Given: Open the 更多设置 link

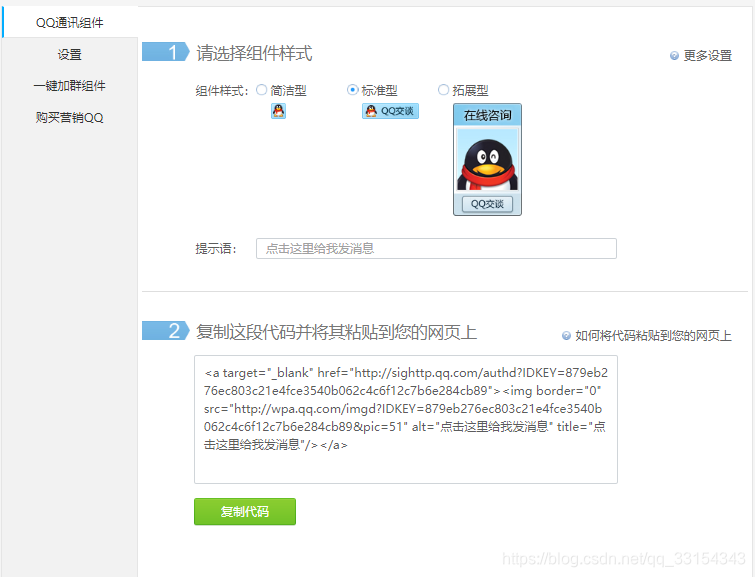Looking at the screenshot, I should 707,55.
